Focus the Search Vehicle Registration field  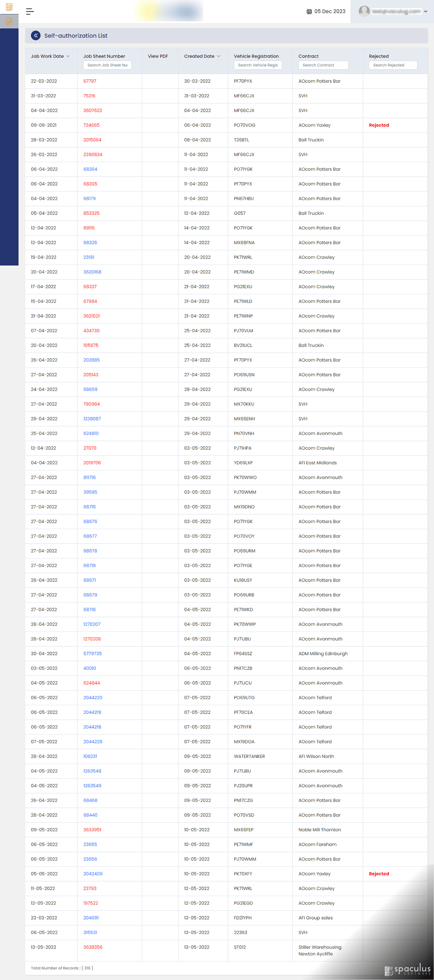[x=258, y=65]
